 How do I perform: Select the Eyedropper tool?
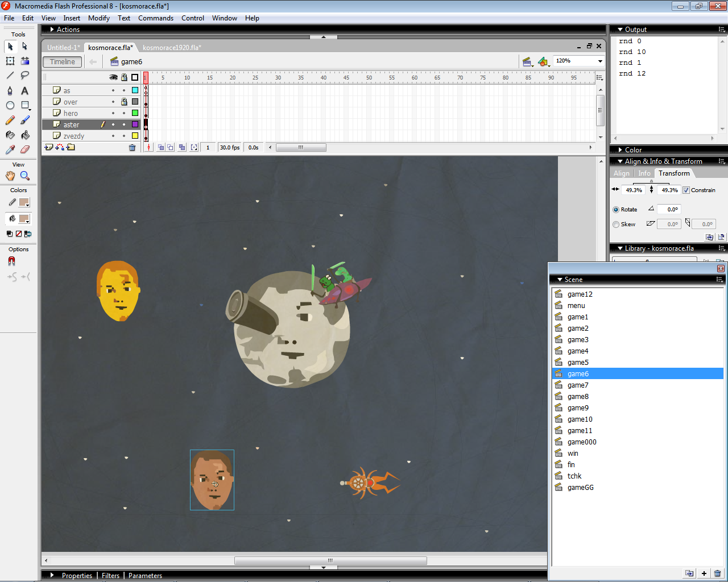[10, 149]
